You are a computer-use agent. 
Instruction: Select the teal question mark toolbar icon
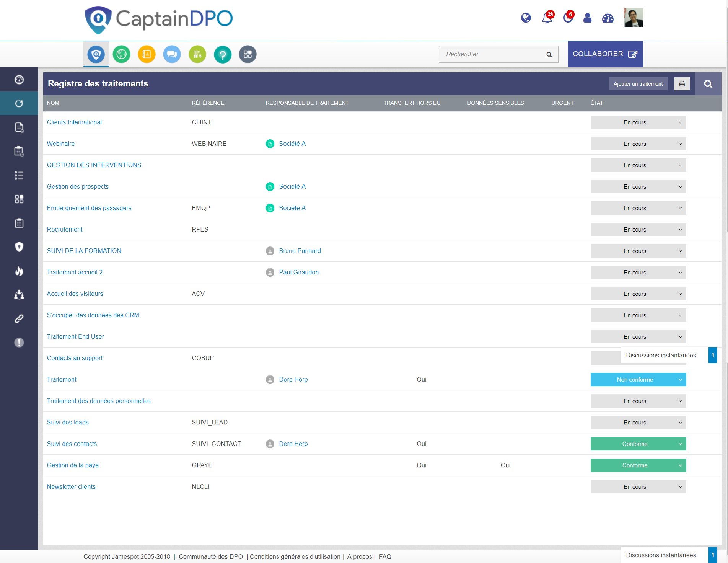[x=223, y=54]
